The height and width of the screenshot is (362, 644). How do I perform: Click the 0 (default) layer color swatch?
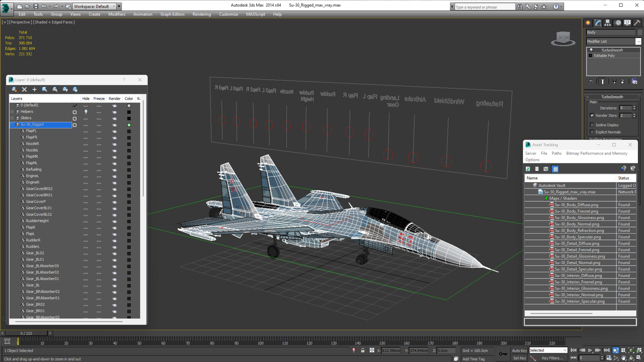[x=129, y=106]
